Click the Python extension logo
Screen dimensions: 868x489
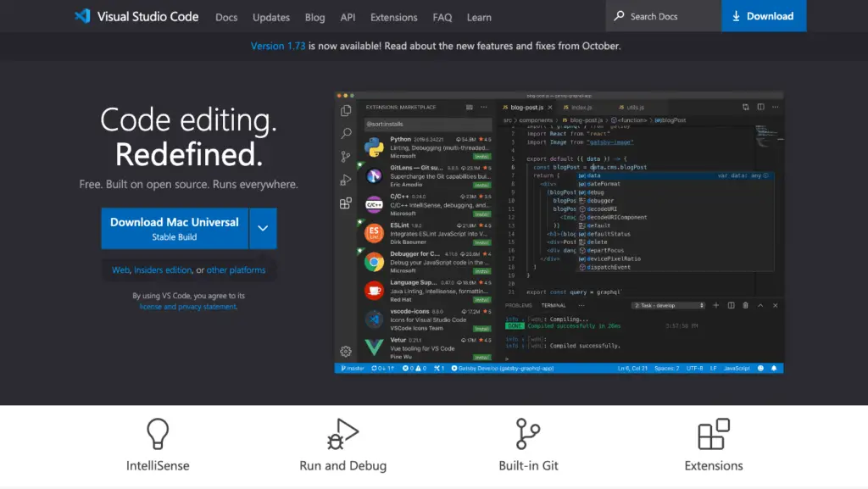374,147
